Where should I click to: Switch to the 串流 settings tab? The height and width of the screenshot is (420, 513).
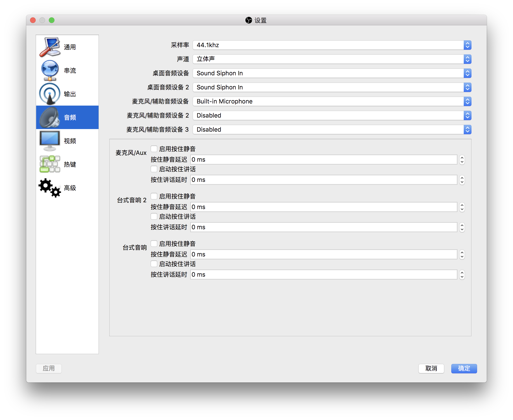coord(67,70)
